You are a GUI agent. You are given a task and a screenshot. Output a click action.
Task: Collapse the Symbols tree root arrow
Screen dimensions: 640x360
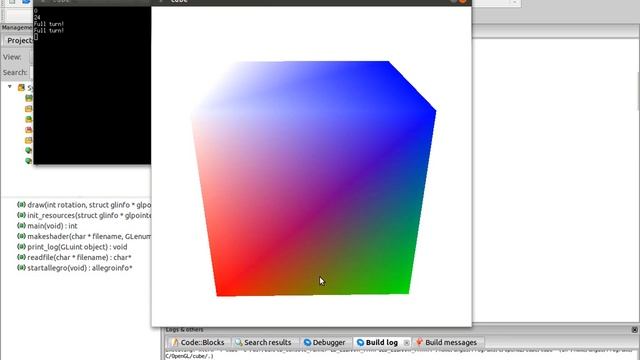pos(10,87)
